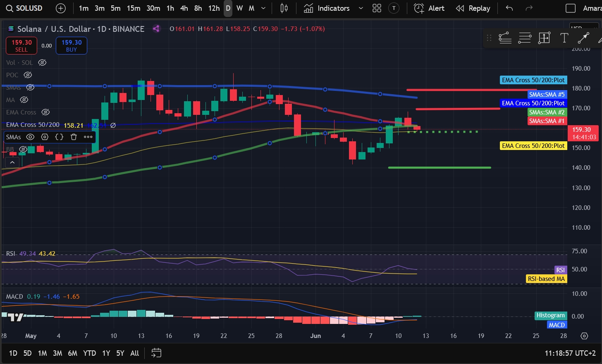Image resolution: width=602 pixels, height=364 pixels.
Task: Set the chart range to YTD
Action: point(90,353)
